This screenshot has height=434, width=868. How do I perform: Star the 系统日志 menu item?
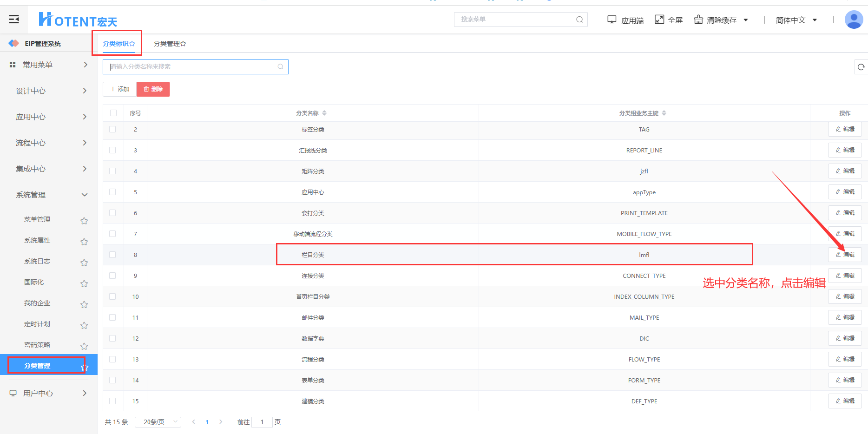[84, 263]
